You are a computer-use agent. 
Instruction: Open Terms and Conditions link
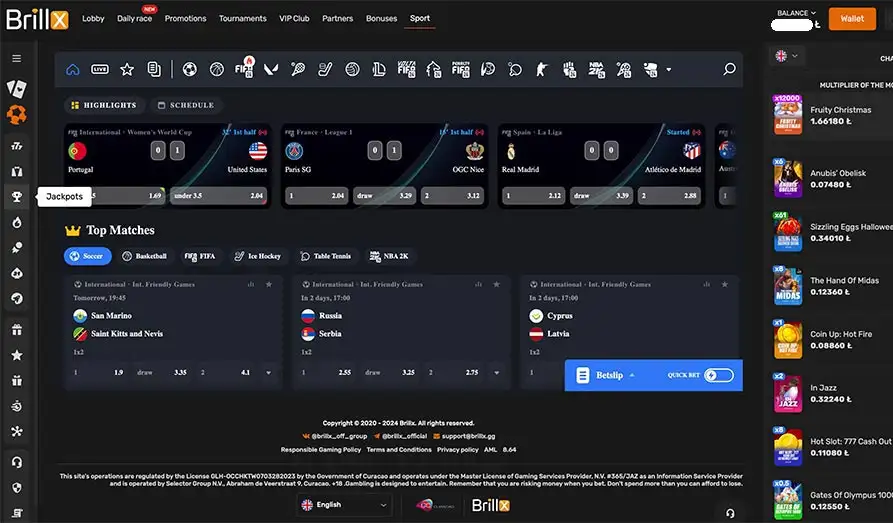tap(399, 450)
